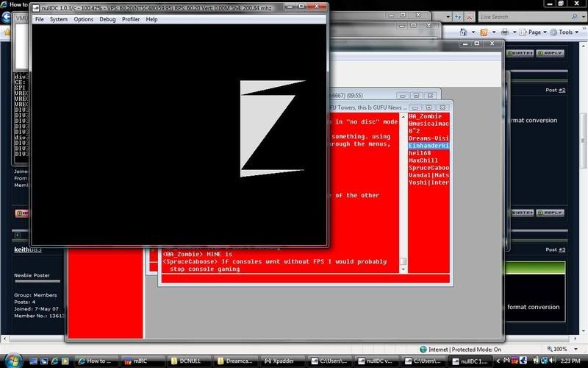Open the Debug menu in nullDC

[107, 19]
